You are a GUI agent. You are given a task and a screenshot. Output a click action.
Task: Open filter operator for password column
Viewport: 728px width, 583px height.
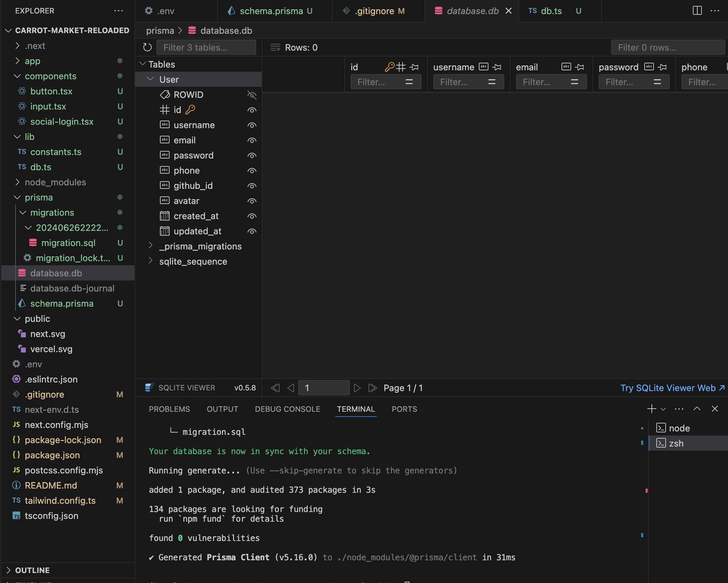pyautogui.click(x=657, y=82)
